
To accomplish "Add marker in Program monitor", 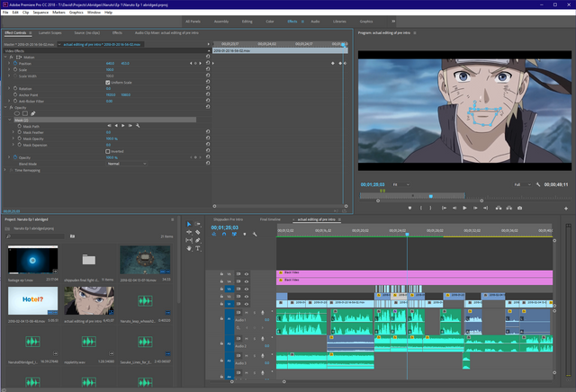I will [410, 208].
